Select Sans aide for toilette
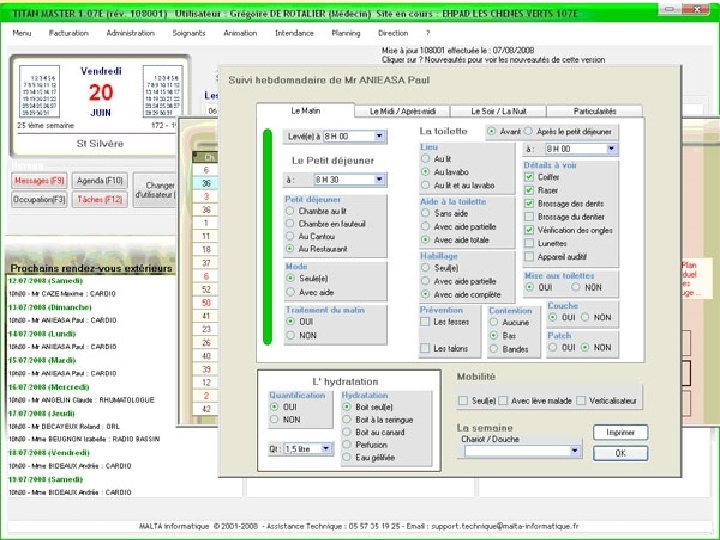Screen dimensions: 720x540 [425, 213]
